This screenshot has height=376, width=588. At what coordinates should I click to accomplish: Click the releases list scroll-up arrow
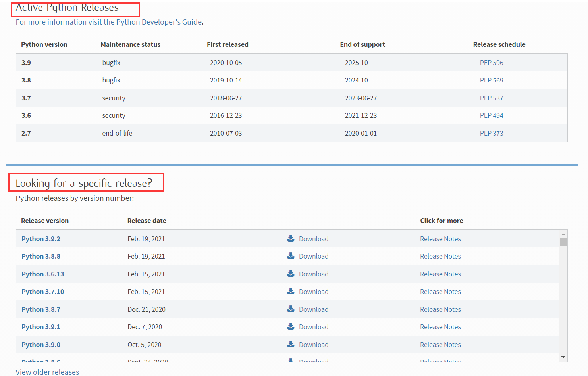tap(563, 234)
